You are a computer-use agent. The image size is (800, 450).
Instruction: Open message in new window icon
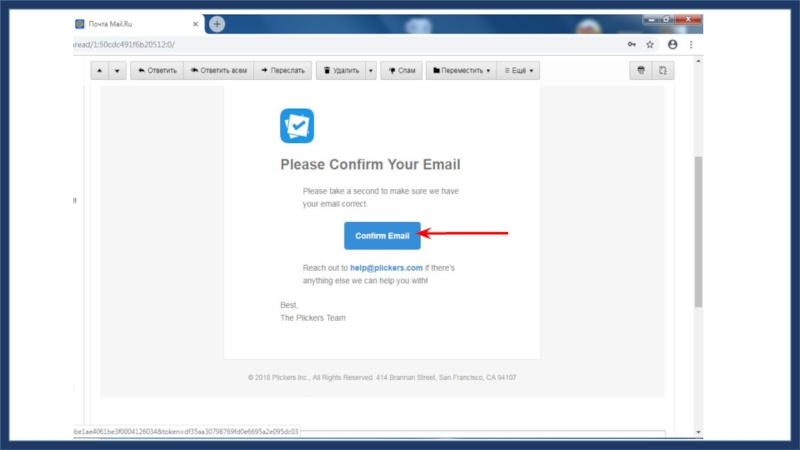(x=663, y=70)
